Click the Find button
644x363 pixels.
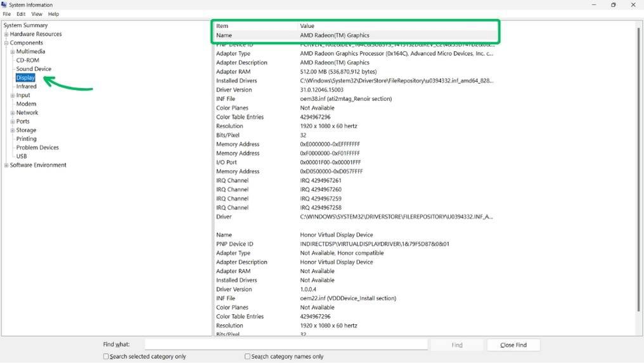tap(457, 345)
